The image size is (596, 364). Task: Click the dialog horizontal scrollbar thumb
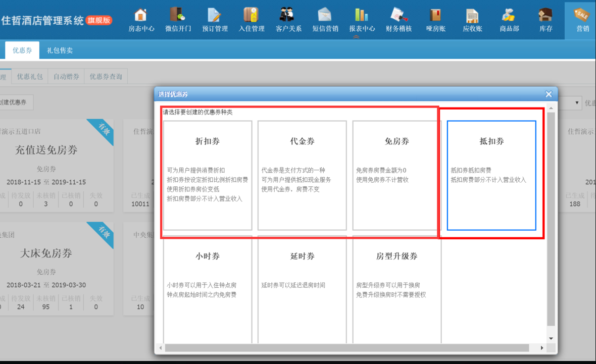pyautogui.click(x=347, y=348)
